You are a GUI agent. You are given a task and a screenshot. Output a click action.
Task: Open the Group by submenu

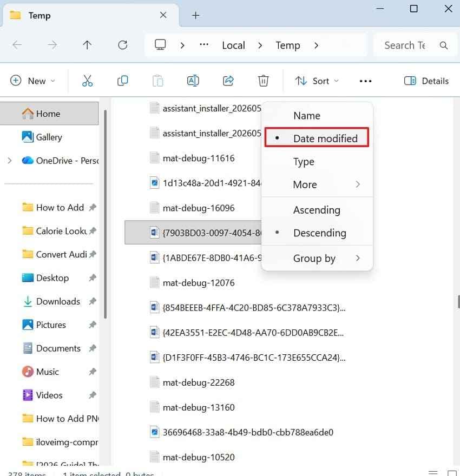317,259
